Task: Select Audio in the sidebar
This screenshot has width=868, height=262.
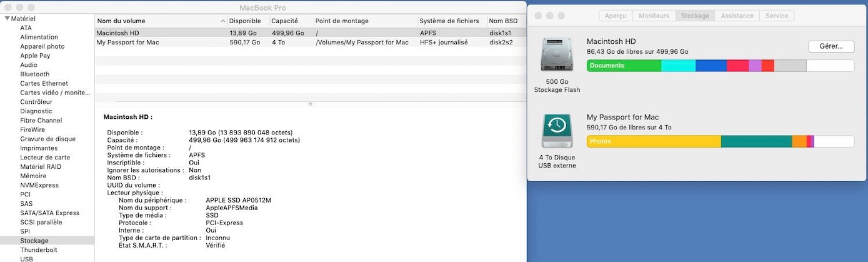Action: 29,65
